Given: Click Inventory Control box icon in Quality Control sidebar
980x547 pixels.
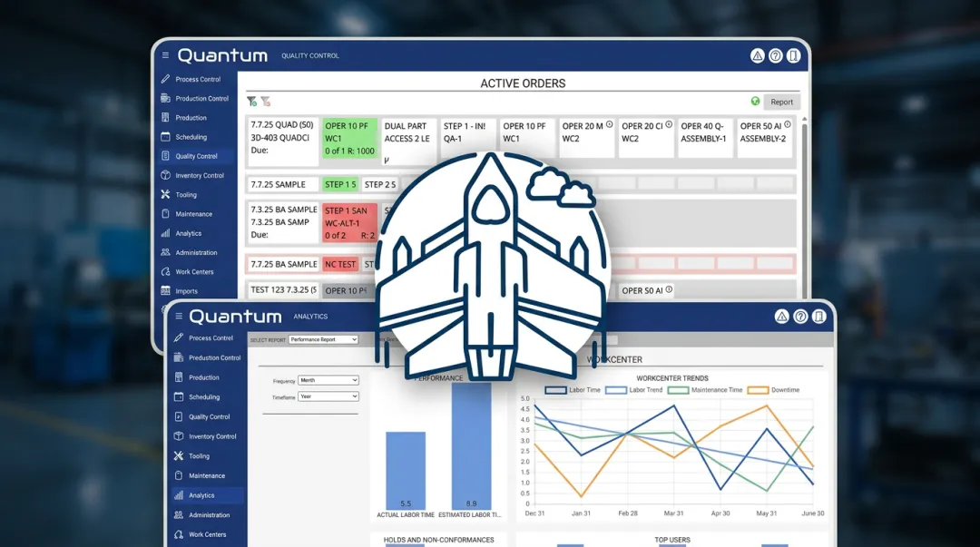Looking at the screenshot, I should (x=165, y=175).
